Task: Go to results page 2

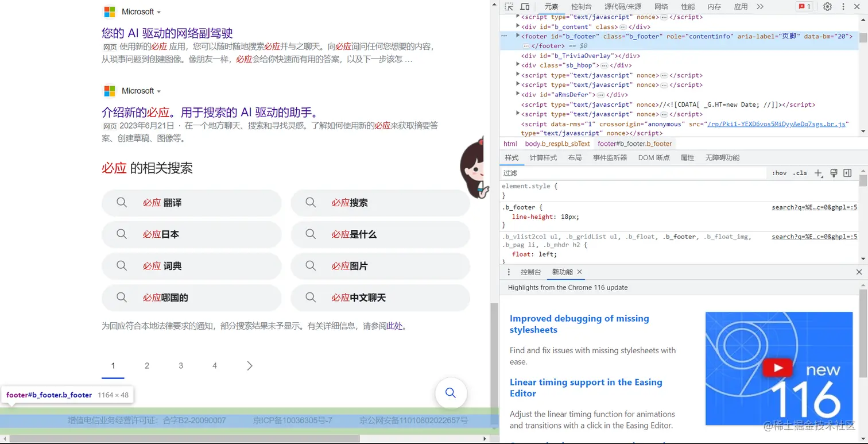Action: point(147,366)
